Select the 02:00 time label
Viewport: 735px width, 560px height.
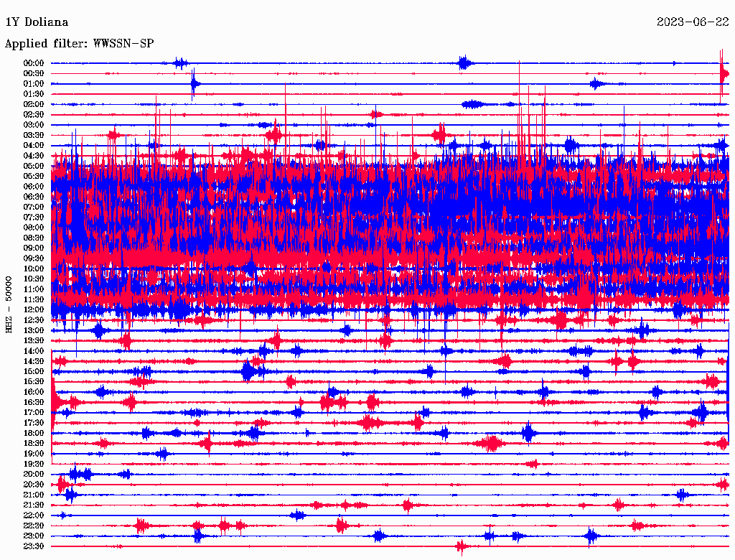coord(34,105)
